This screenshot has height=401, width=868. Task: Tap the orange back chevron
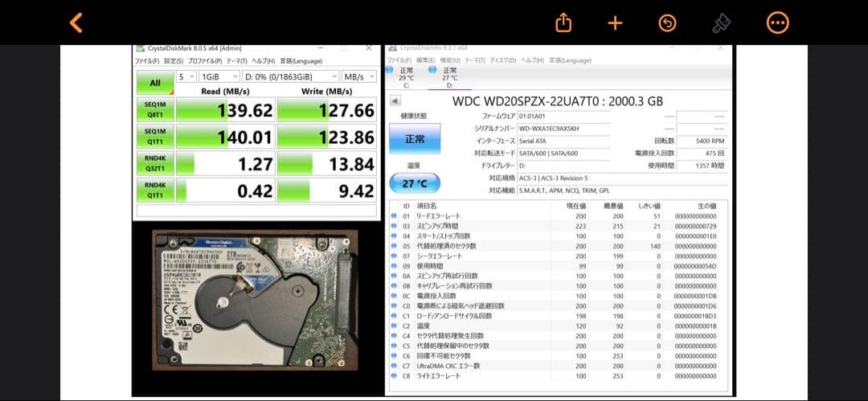[76, 23]
